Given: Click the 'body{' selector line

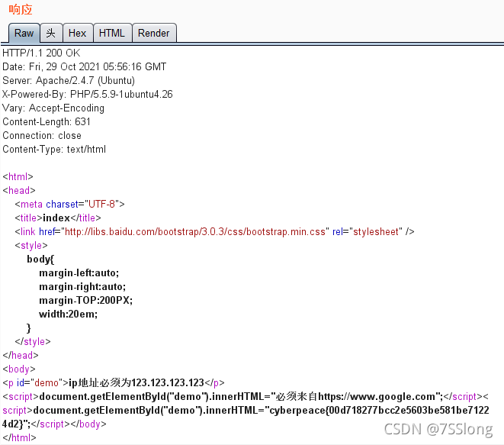Looking at the screenshot, I should coord(41,259).
